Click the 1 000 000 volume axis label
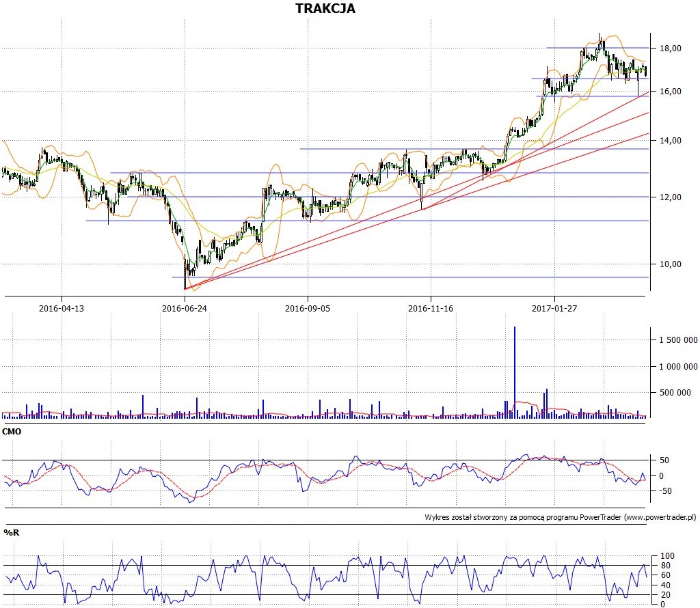This screenshot has width=700, height=608. point(678,367)
